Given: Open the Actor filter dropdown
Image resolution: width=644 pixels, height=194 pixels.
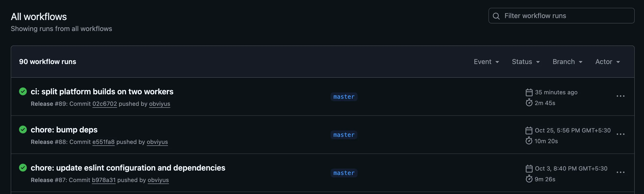Looking at the screenshot, I should [x=607, y=62].
